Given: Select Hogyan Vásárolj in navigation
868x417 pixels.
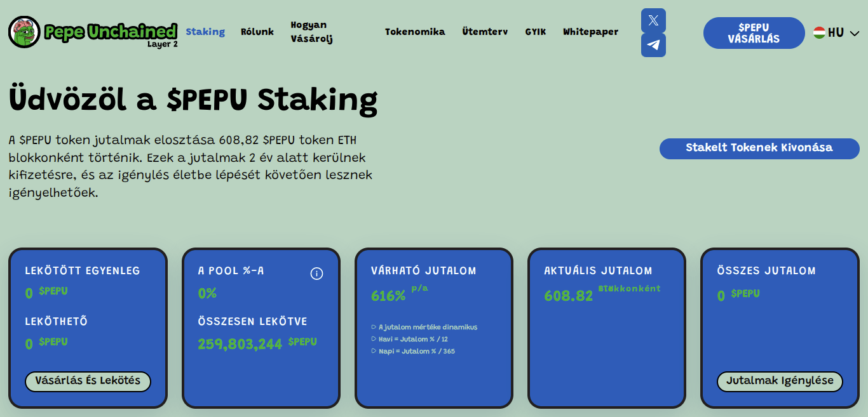Looking at the screenshot, I should point(311,32).
